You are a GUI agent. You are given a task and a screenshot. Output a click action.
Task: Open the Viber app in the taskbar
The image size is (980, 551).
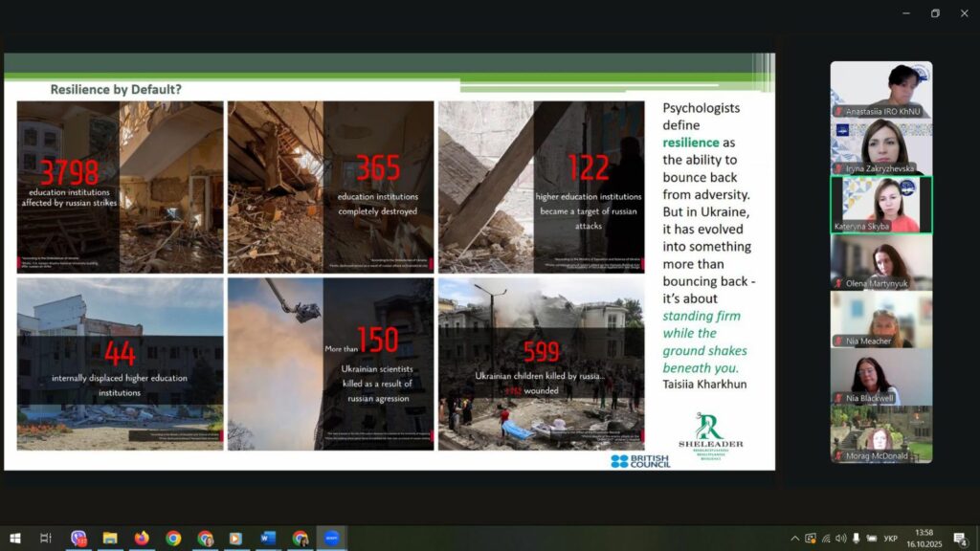(x=78, y=539)
